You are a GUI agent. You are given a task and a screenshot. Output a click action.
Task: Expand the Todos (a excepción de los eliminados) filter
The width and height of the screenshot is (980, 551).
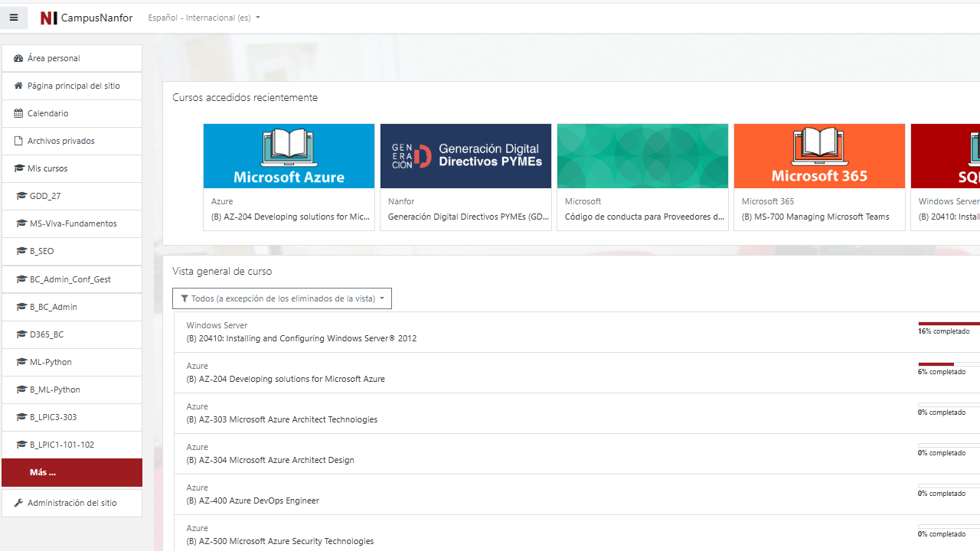tap(282, 298)
